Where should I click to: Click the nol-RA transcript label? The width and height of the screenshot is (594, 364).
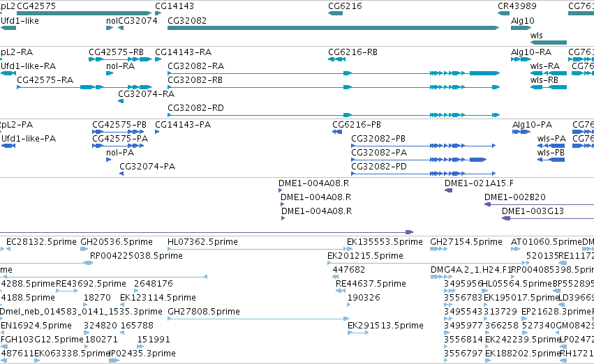(x=120, y=66)
